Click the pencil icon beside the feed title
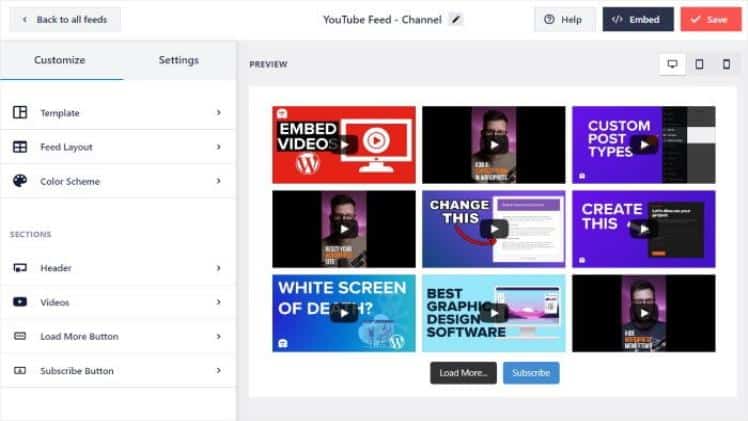 pyautogui.click(x=456, y=19)
